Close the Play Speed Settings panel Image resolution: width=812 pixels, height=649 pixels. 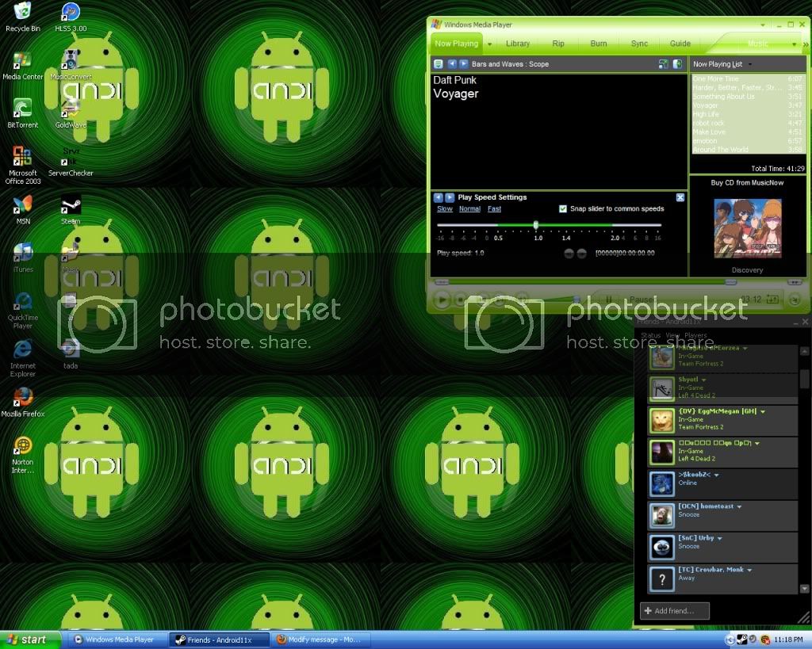pyautogui.click(x=680, y=197)
